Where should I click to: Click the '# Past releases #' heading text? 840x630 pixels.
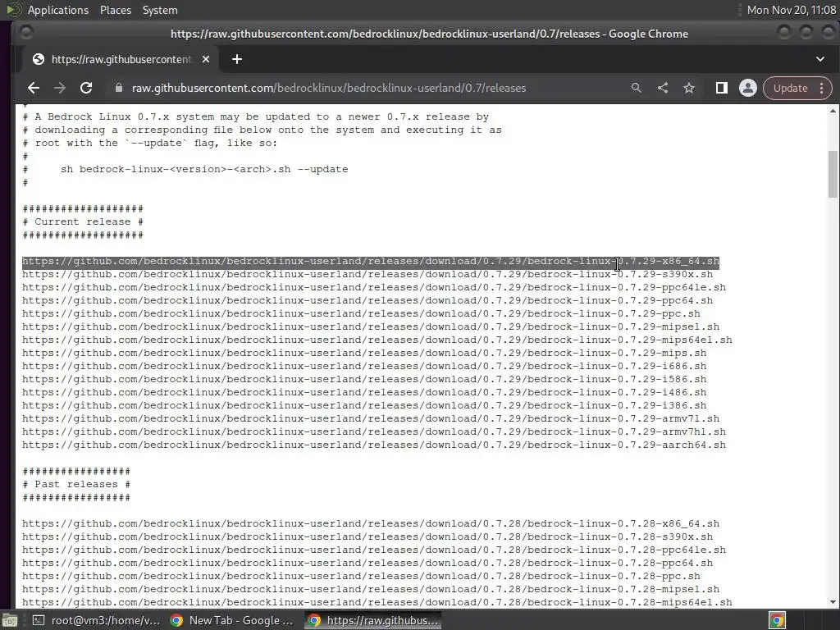[x=76, y=484]
